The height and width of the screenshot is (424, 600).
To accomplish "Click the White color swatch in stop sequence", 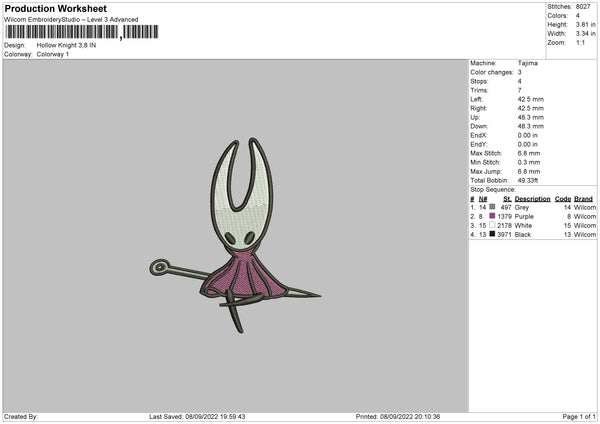I will [492, 225].
